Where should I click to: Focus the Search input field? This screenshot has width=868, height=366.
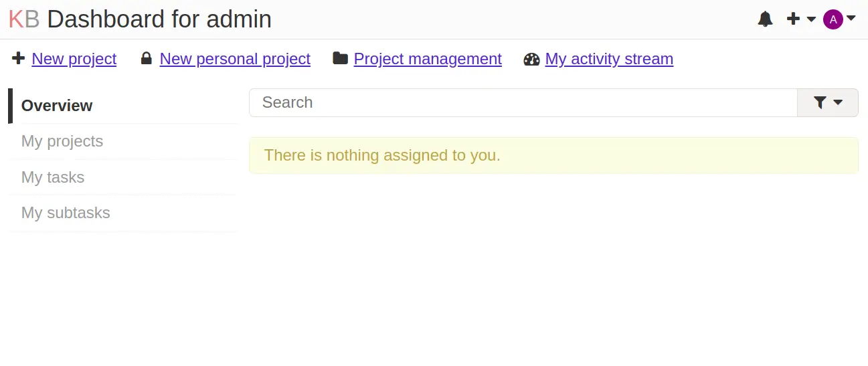point(523,102)
